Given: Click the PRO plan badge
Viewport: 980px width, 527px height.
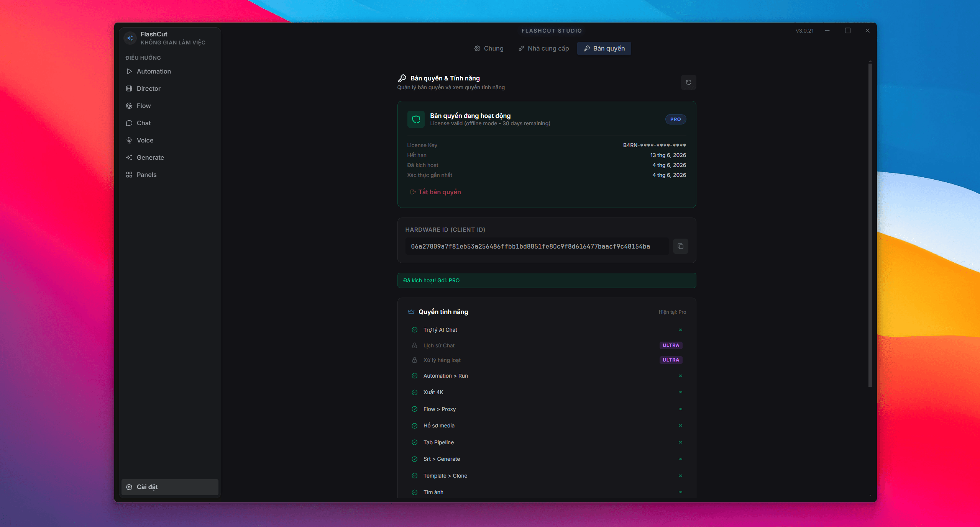Looking at the screenshot, I should 675,119.
